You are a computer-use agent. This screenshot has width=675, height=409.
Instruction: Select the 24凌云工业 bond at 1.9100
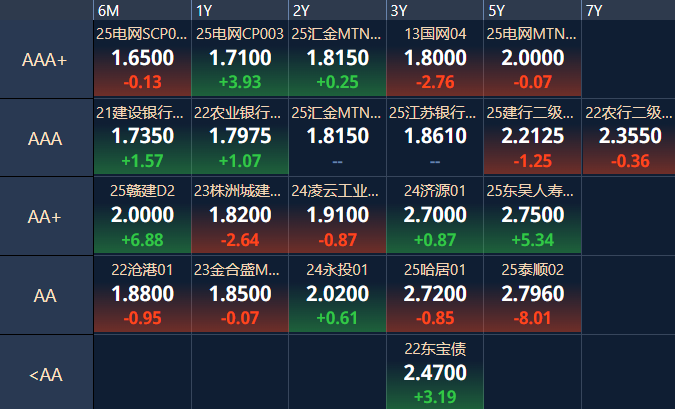tap(337, 217)
